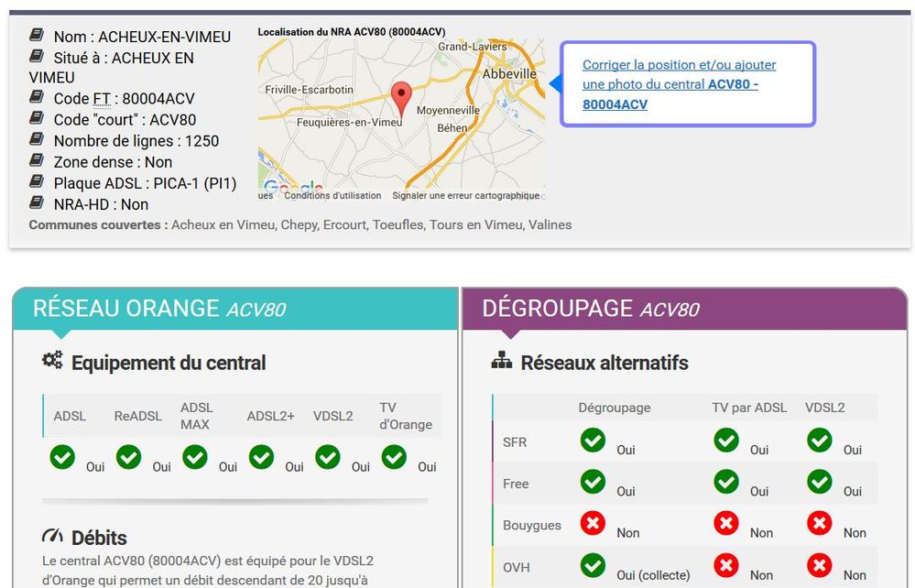Click OVH Dégroupage green check icon
Image resolution: width=915 pixels, height=588 pixels.
[x=593, y=565]
